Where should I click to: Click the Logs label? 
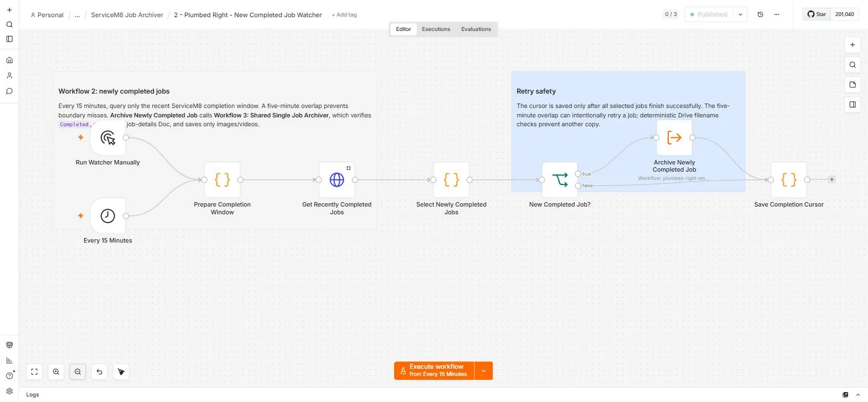33,395
